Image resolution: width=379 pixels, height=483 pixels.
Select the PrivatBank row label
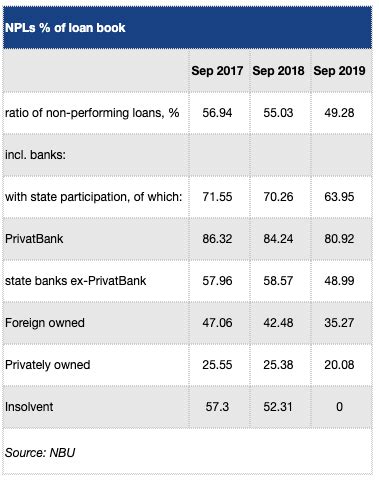(x=34, y=239)
